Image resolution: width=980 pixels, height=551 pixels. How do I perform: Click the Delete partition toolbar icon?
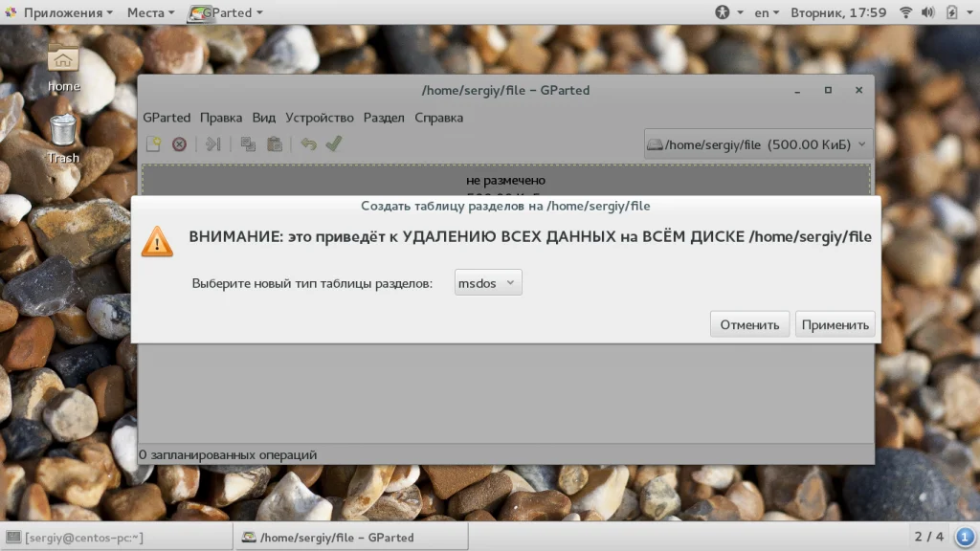pos(179,144)
